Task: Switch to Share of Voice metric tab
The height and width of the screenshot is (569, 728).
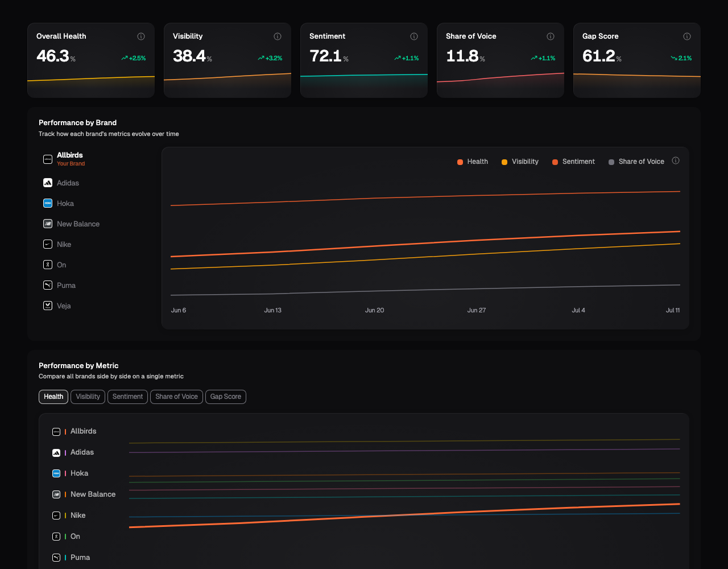Action: pos(176,397)
